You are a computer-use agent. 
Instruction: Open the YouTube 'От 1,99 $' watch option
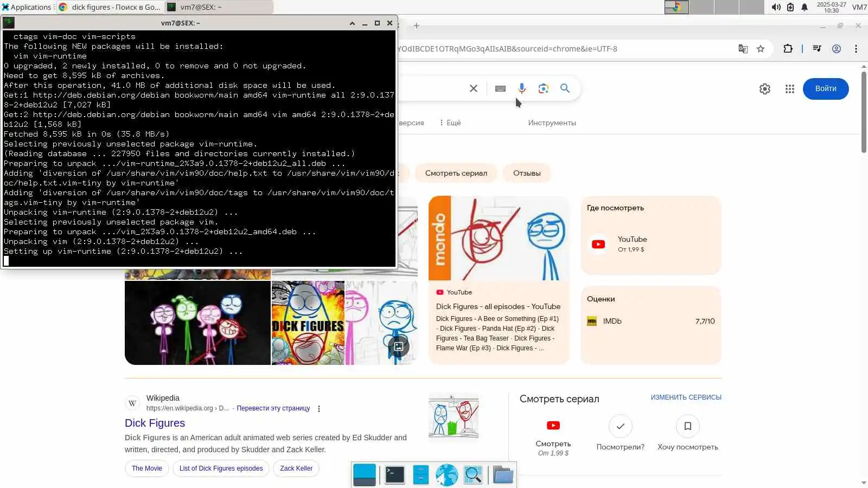[x=651, y=244]
